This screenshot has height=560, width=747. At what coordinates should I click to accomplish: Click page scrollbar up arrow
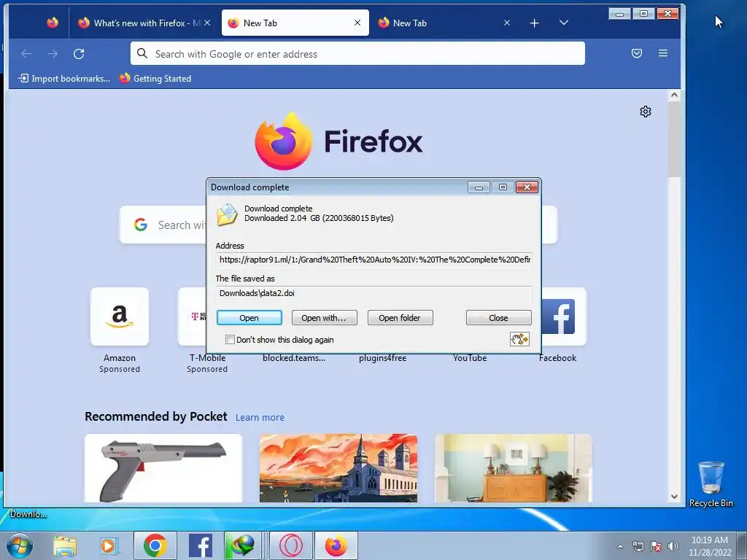coord(673,96)
